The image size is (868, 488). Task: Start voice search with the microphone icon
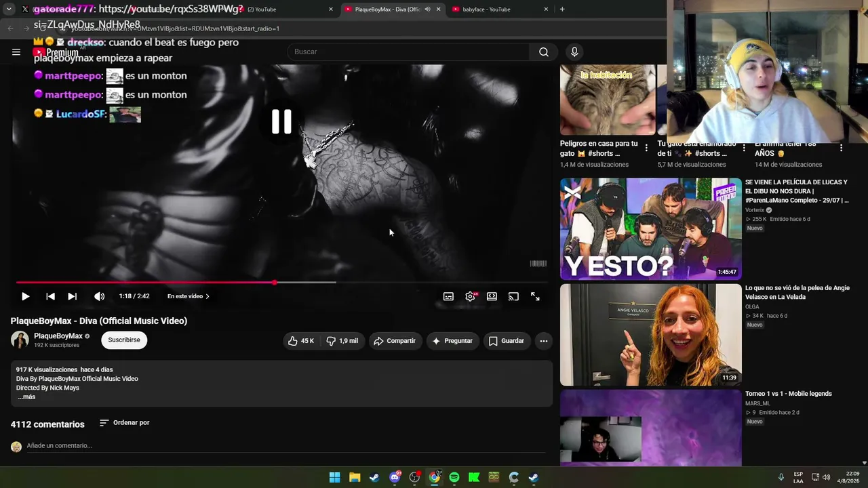pos(574,52)
